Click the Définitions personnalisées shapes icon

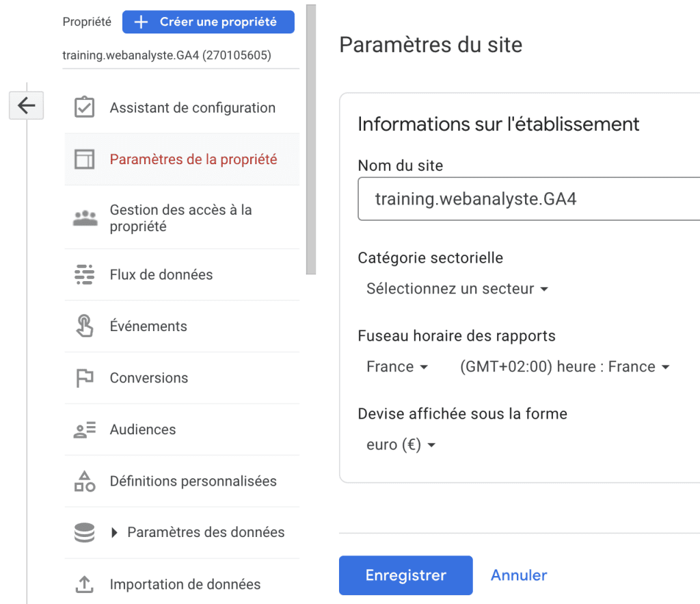point(84,481)
